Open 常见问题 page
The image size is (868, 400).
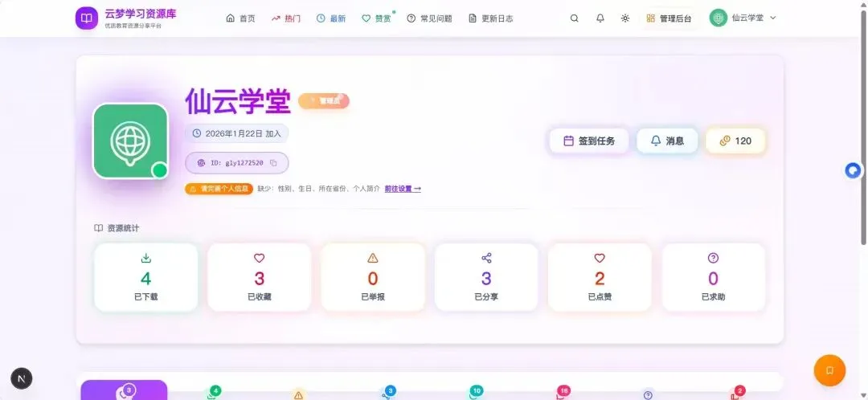429,18
